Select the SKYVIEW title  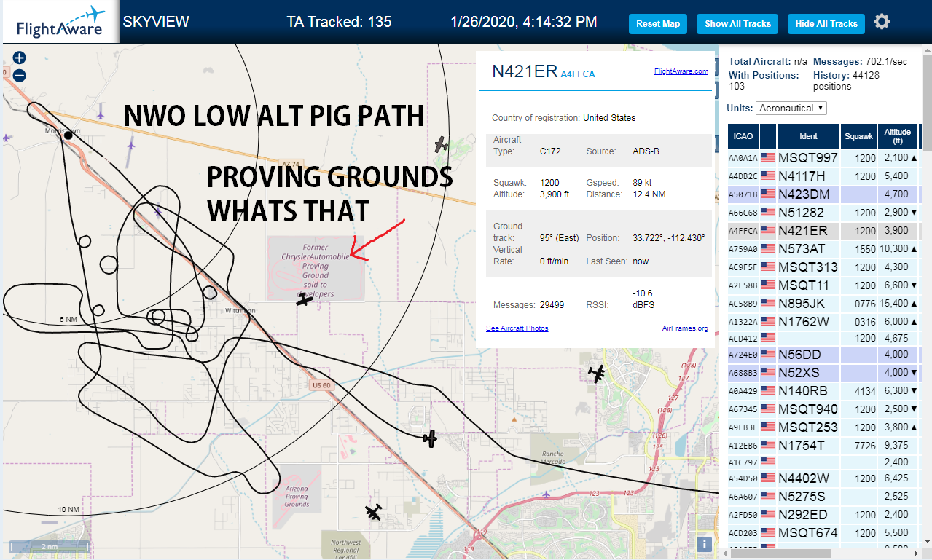pos(156,22)
